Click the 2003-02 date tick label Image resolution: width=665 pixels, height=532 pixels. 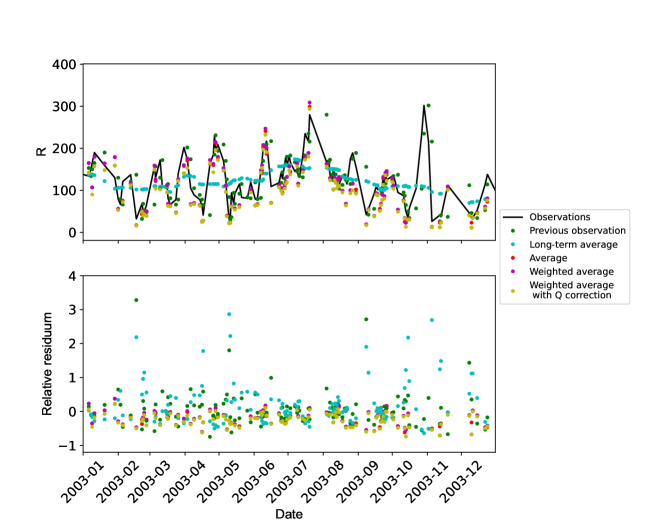[x=117, y=481]
